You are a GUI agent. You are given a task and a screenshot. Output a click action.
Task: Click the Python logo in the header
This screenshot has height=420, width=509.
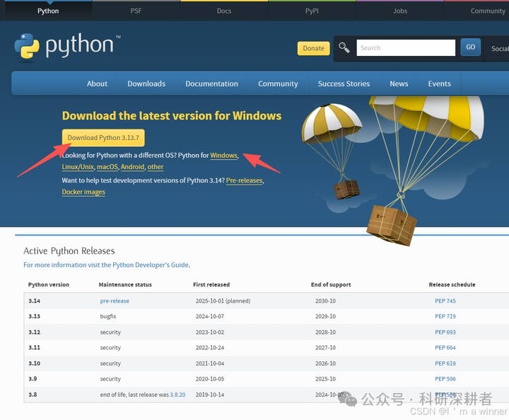point(67,47)
